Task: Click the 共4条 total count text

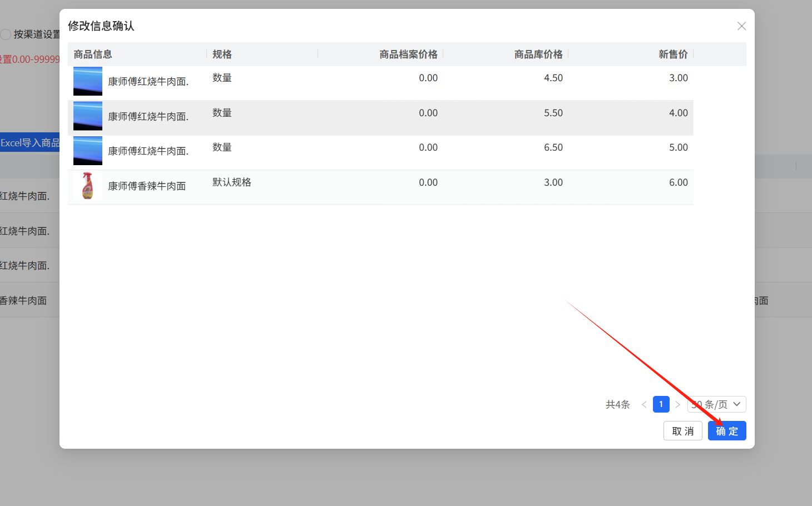Action: pyautogui.click(x=618, y=405)
